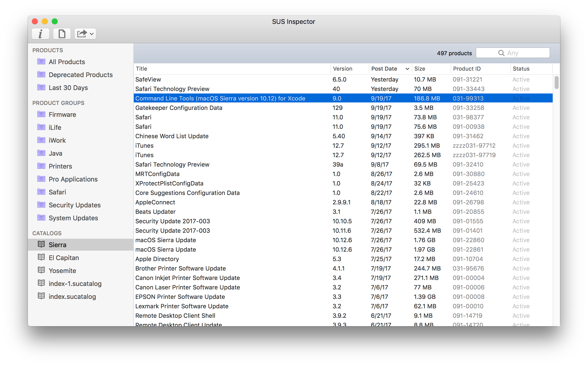Select Deprecated Products in sidebar

coord(81,75)
